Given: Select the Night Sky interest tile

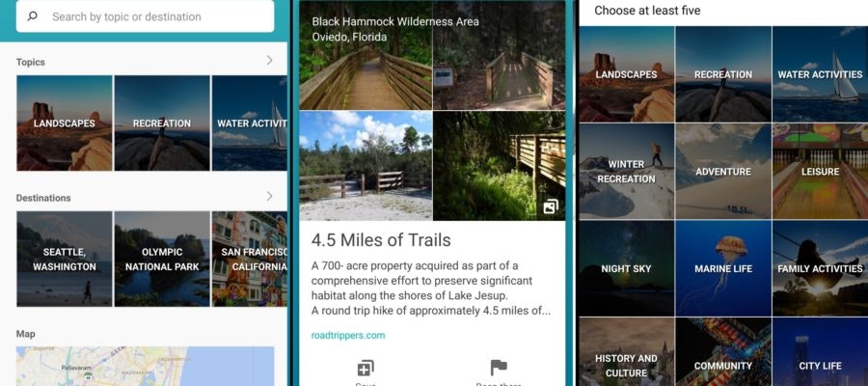Looking at the screenshot, I should coord(627,268).
